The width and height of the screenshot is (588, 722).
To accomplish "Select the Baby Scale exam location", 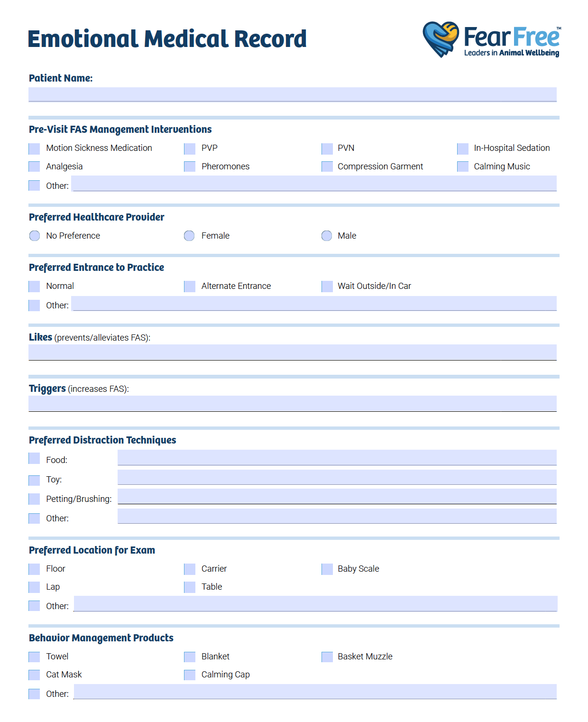I will [x=327, y=569].
